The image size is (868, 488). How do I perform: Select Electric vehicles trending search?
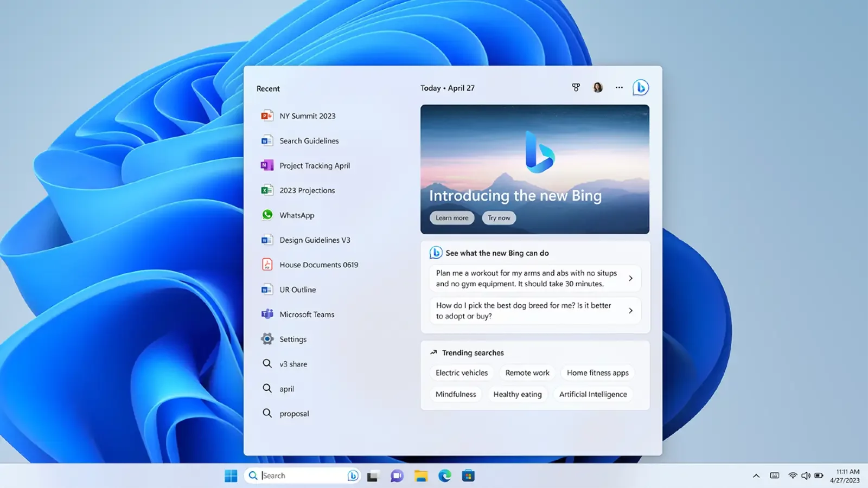click(x=462, y=373)
